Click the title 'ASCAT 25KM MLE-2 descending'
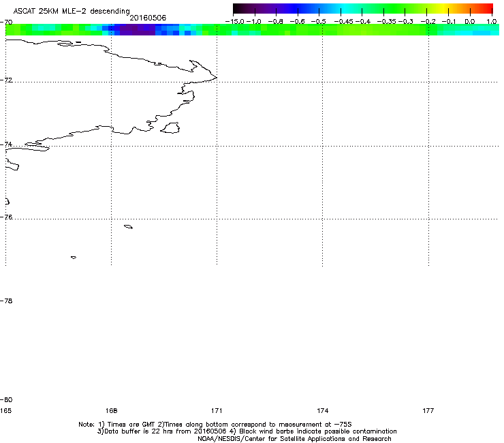The image size is (504, 443). tap(72, 11)
